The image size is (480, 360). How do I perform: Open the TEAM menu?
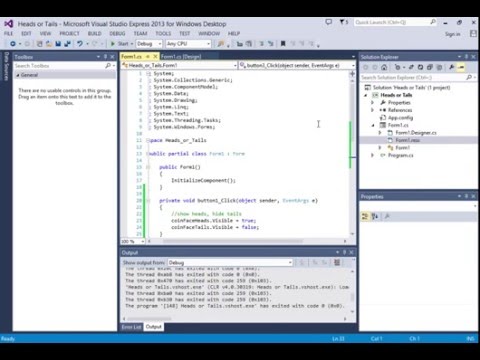140,33
